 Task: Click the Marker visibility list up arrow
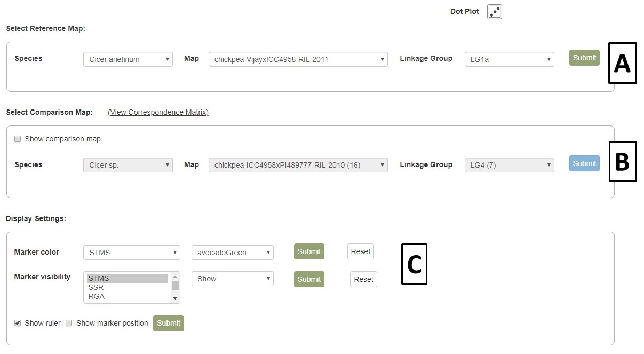click(x=175, y=276)
